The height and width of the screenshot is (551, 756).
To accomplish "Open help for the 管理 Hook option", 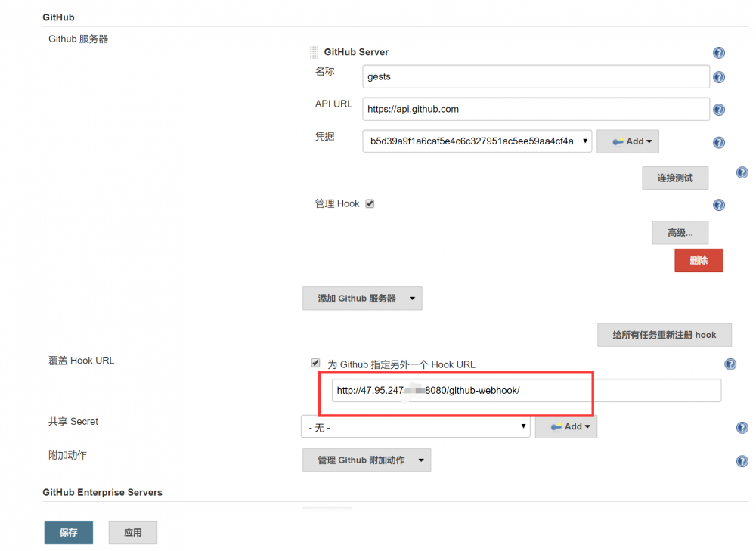I will pos(718,204).
